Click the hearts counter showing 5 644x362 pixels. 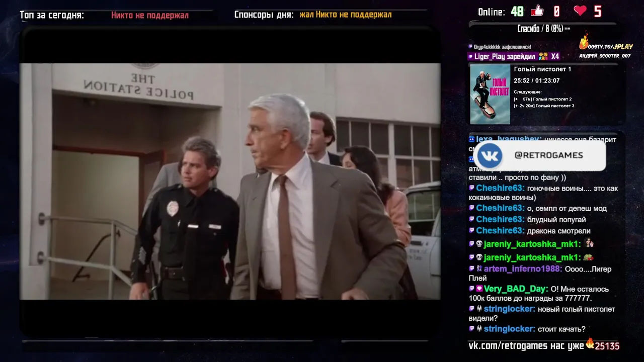tap(597, 12)
